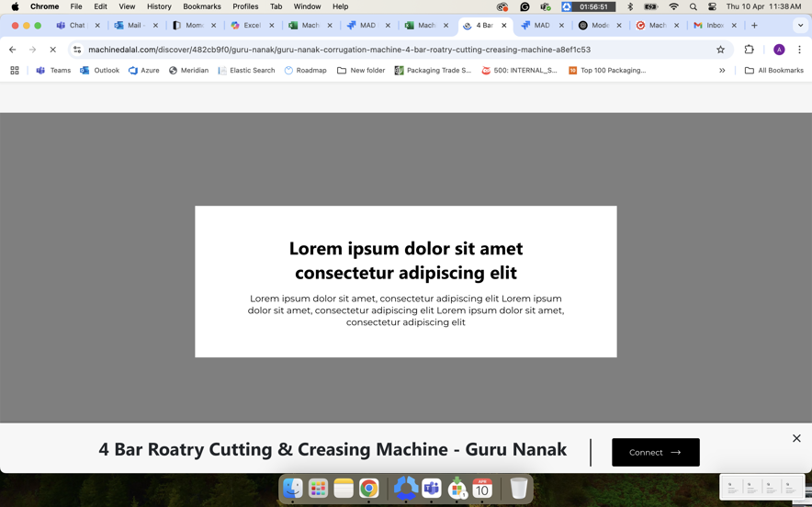Open the Window menu
Viewport: 812px width, 507px height.
[x=307, y=6]
